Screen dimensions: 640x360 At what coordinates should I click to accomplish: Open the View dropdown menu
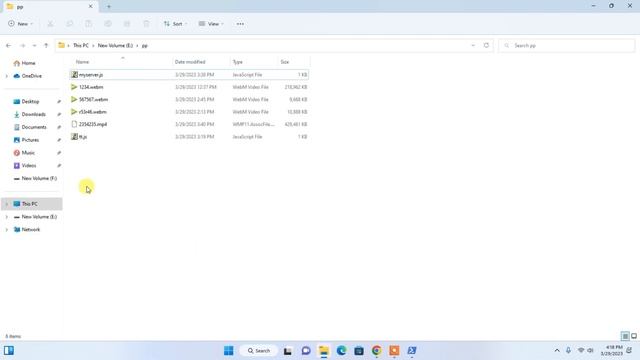click(211, 24)
